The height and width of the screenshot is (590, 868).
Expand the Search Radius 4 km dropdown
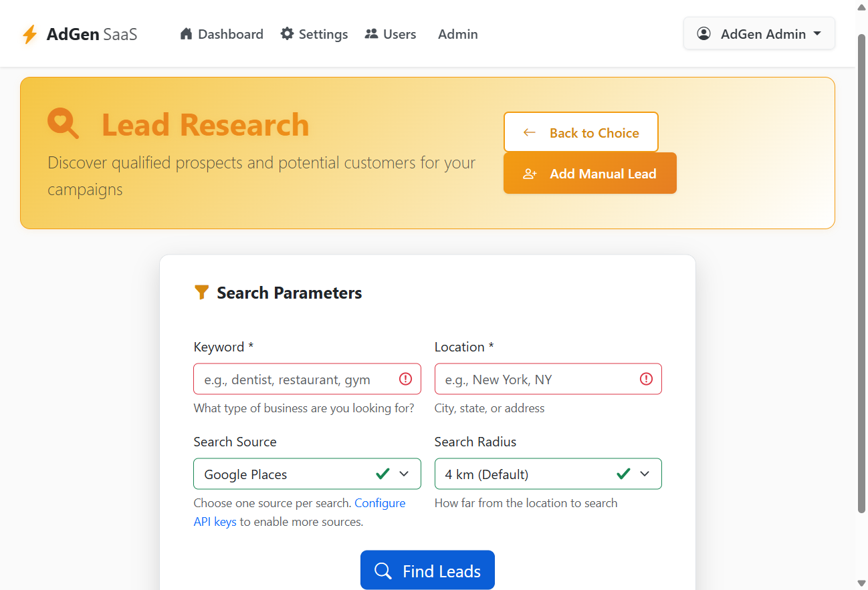pos(548,474)
